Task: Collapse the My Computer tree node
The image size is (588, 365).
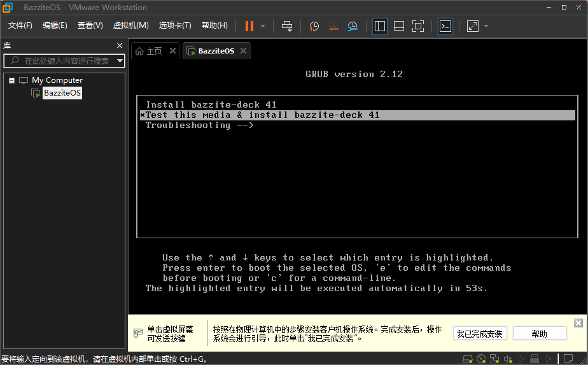Action: pyautogui.click(x=11, y=80)
